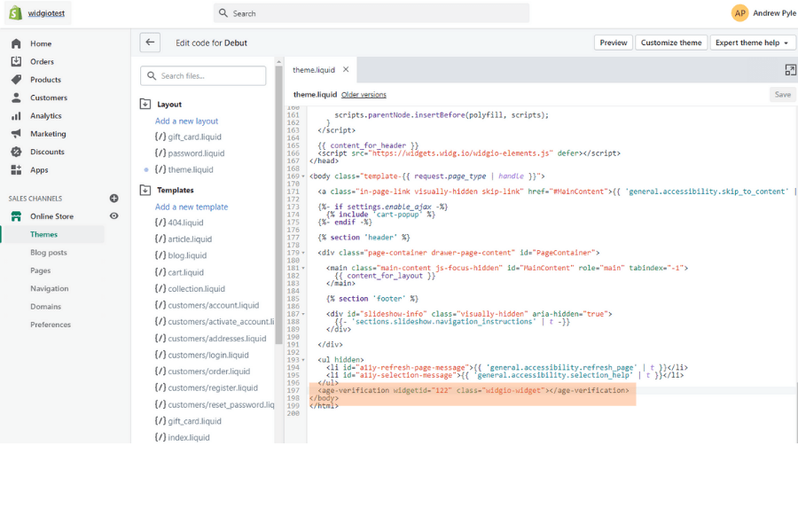Select the Products tag icon
798x532 pixels.
pos(16,80)
